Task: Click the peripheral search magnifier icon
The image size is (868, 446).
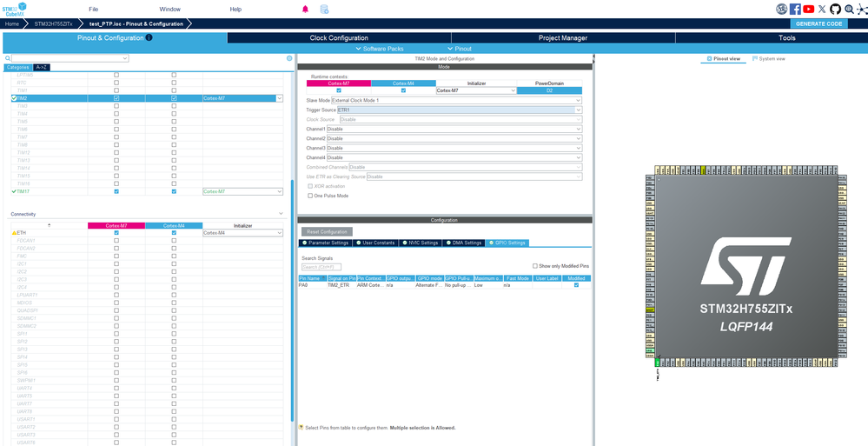Action: [x=8, y=58]
